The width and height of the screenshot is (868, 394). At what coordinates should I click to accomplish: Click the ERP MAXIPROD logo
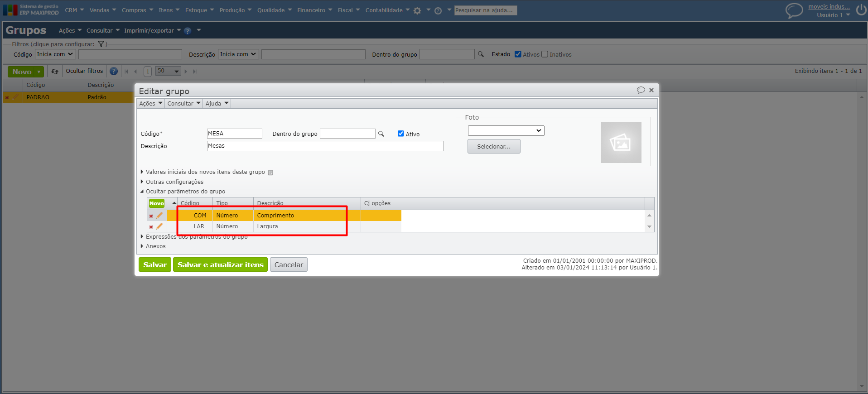tap(31, 10)
